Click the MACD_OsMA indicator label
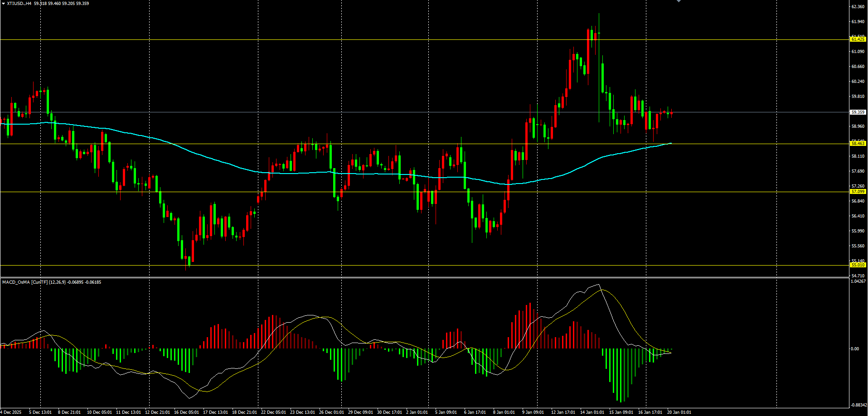Viewport: 868px width, 416px height. [x=16, y=282]
